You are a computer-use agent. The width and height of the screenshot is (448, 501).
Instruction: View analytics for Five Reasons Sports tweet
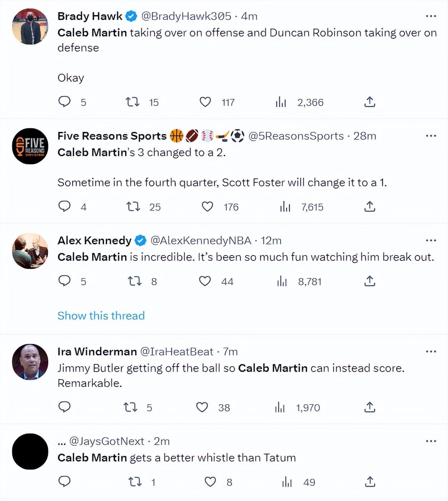[285, 207]
